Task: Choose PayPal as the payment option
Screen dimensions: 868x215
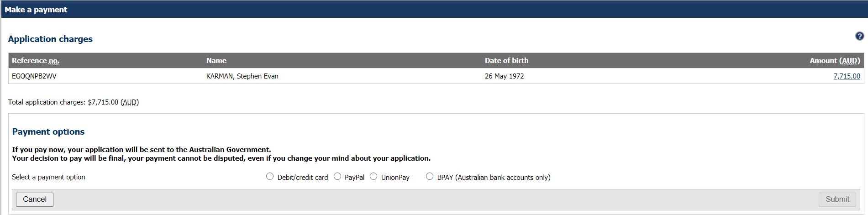Action: pyautogui.click(x=337, y=176)
